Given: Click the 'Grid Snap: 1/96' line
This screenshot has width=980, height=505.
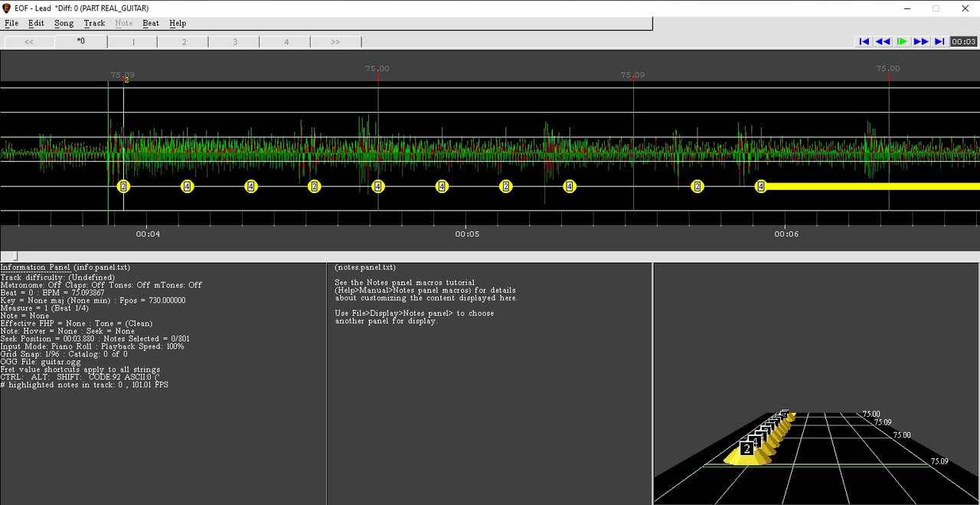Looking at the screenshot, I should [64, 354].
